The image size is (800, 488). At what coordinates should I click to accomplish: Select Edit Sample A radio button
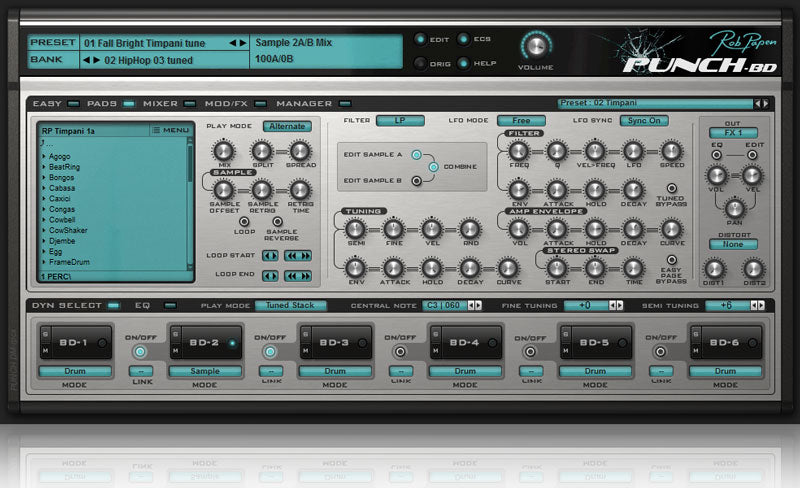tap(416, 155)
